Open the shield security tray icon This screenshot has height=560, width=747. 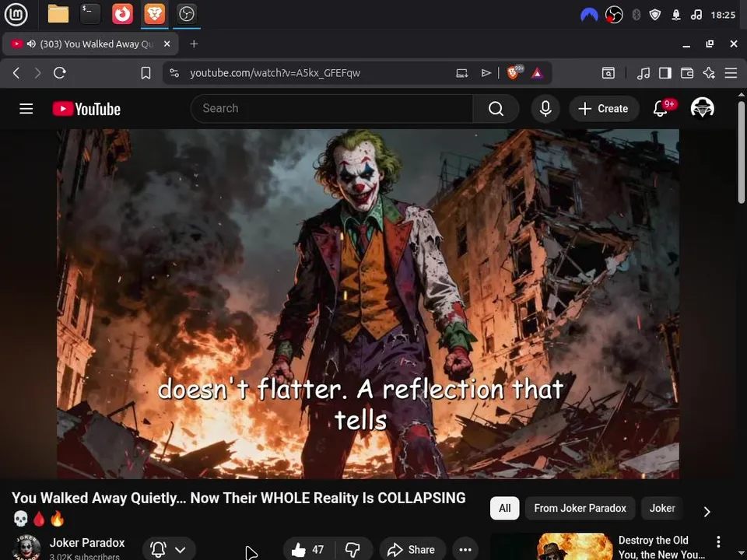(x=655, y=15)
